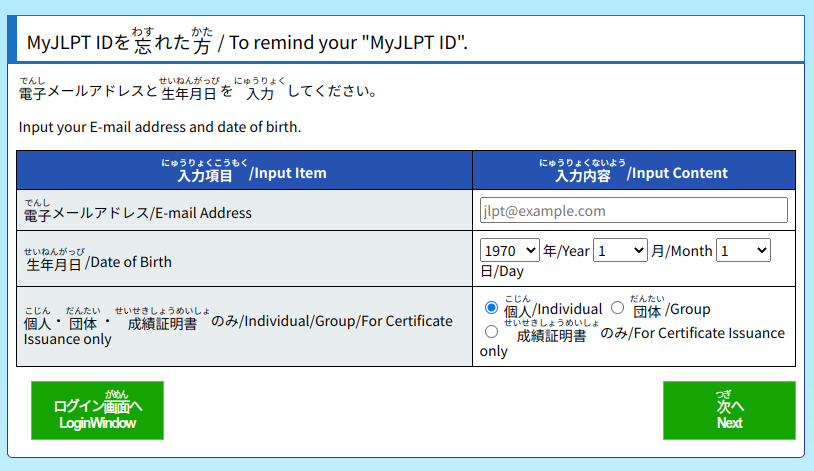
Task: Click the E-mail address input field
Action: tap(633, 210)
